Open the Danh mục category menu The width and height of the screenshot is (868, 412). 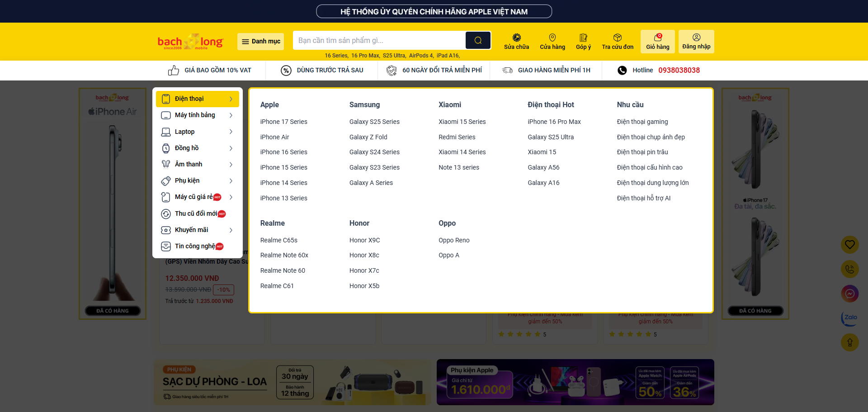pyautogui.click(x=261, y=41)
